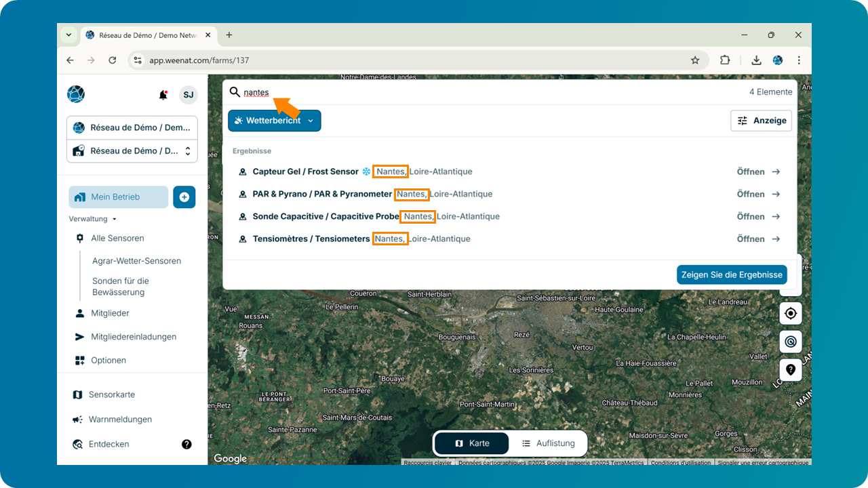Open Chrome three-dot menu

(x=799, y=60)
